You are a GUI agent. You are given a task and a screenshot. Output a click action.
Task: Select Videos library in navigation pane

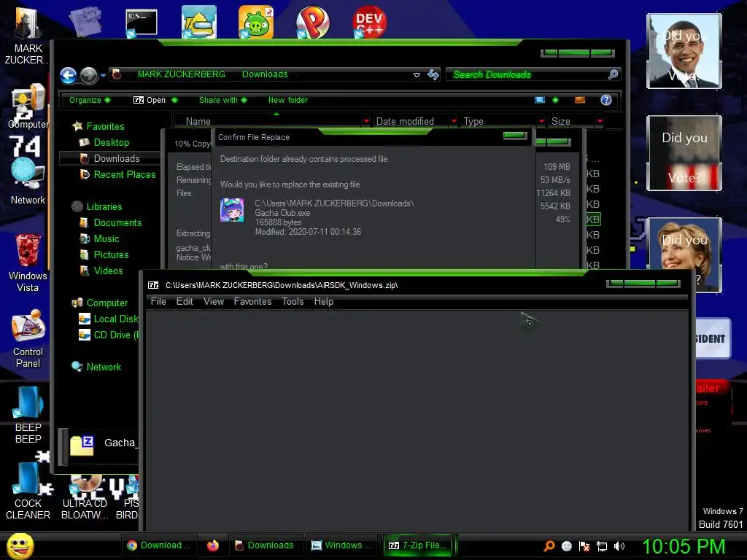[x=108, y=271]
